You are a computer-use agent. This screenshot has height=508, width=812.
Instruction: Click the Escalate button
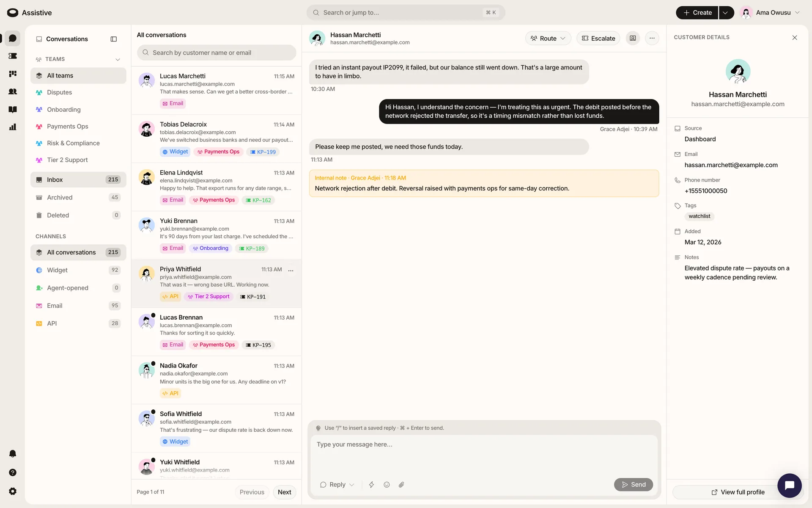598,38
